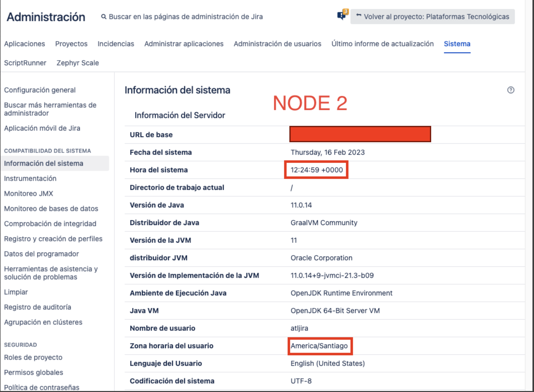Screen dimensions: 534x392
Task: Open Monitoreo JMX sidebar link
Action: pos(28,193)
